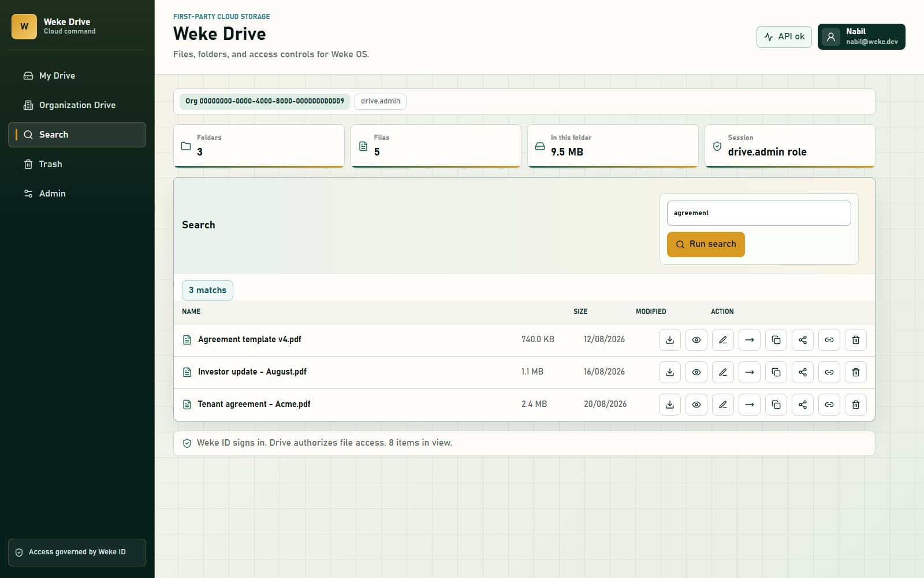
Task: Go to Organization Drive
Action: click(x=77, y=105)
